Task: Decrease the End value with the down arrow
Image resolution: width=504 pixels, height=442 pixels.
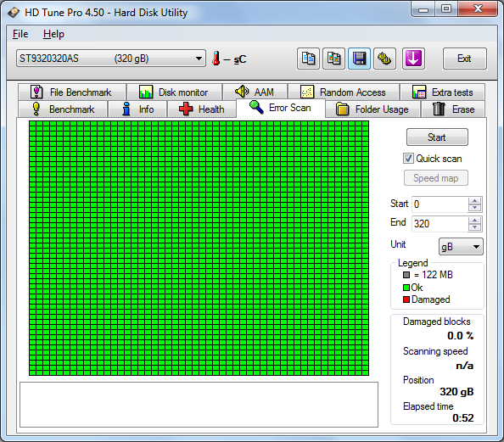Action: [x=474, y=227]
